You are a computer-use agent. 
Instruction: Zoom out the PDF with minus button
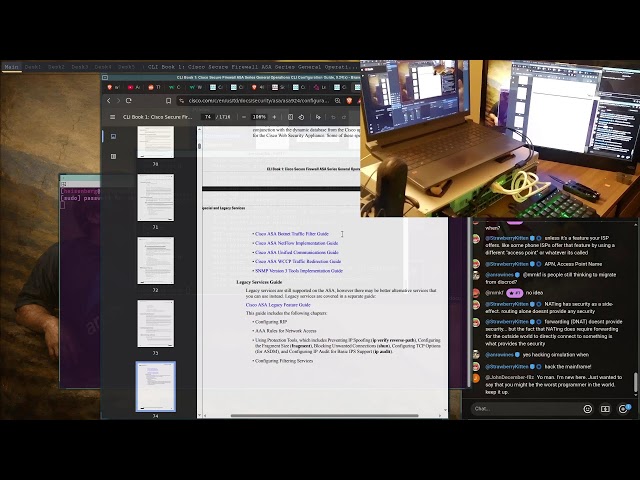pos(244,117)
